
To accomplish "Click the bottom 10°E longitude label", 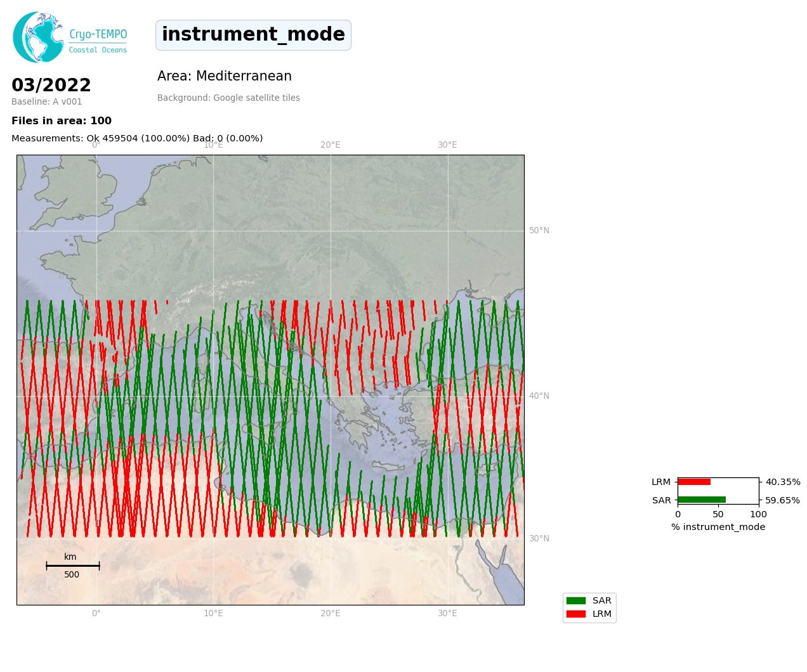I will (214, 614).
